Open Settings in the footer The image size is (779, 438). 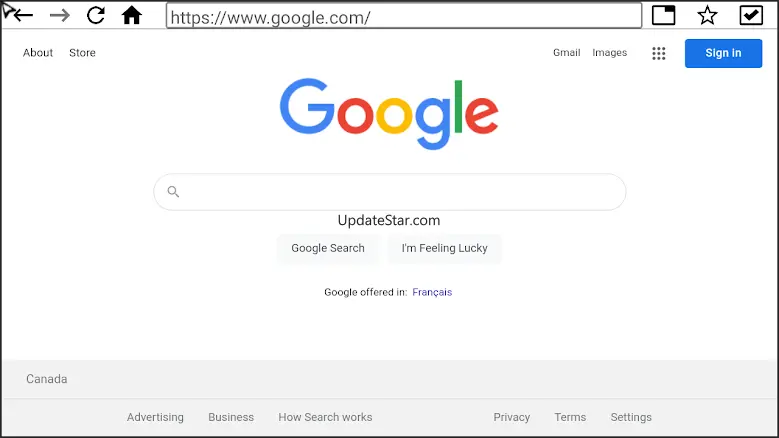click(x=631, y=417)
